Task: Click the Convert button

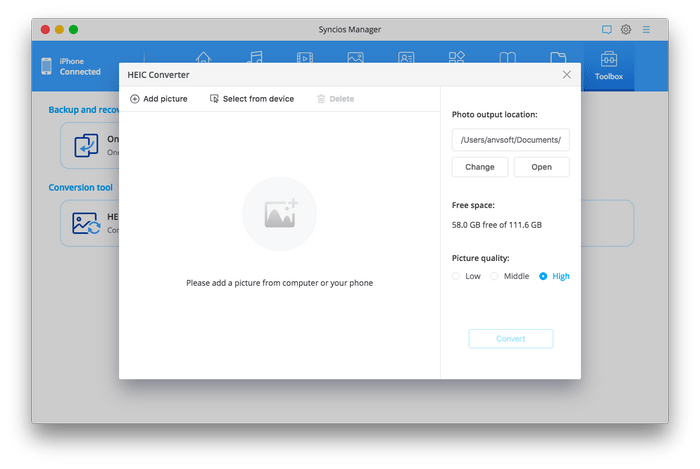Action: click(x=511, y=339)
